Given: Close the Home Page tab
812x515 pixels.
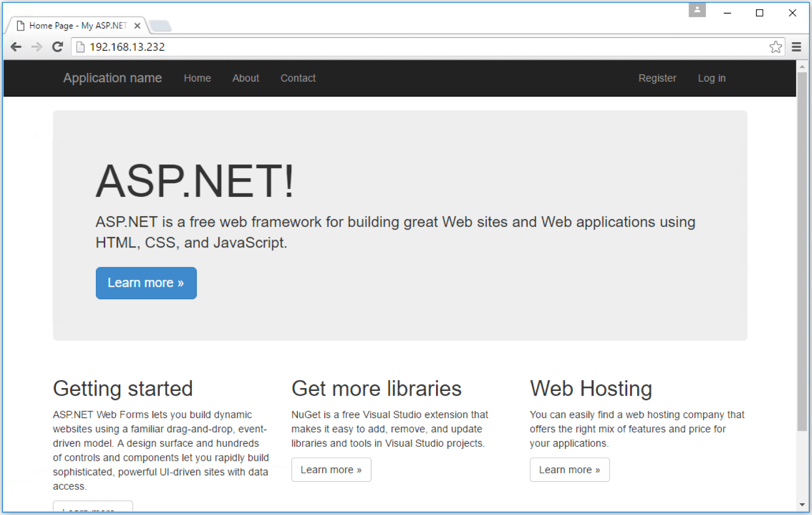Looking at the screenshot, I should 137,26.
